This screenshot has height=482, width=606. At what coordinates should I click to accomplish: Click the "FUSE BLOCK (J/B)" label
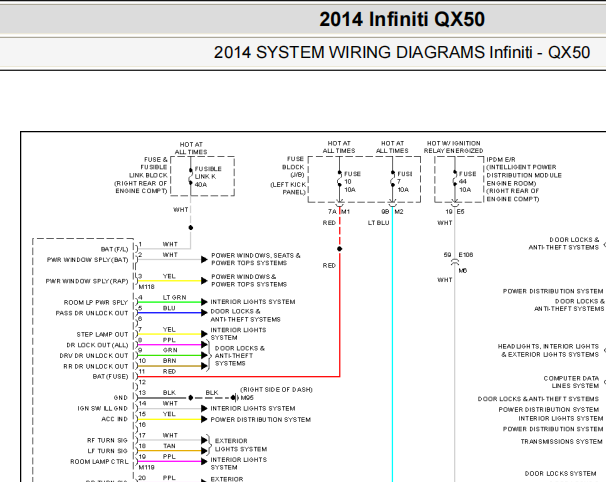tap(295, 167)
